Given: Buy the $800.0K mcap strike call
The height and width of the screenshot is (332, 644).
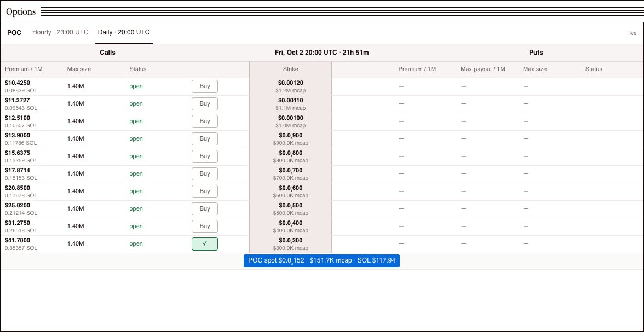Looking at the screenshot, I should tap(205, 156).
